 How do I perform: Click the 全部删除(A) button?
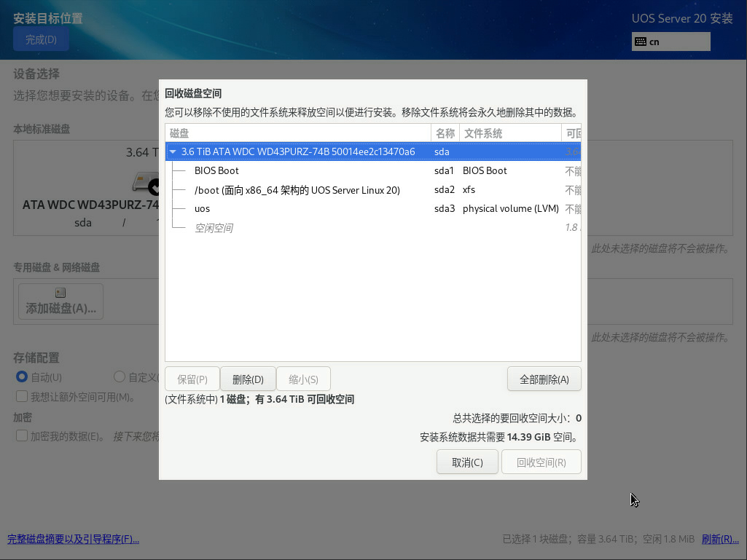tap(544, 379)
